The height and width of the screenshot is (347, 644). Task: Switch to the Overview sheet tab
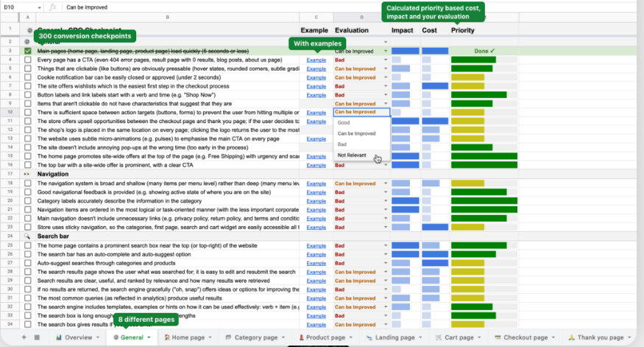78,337
